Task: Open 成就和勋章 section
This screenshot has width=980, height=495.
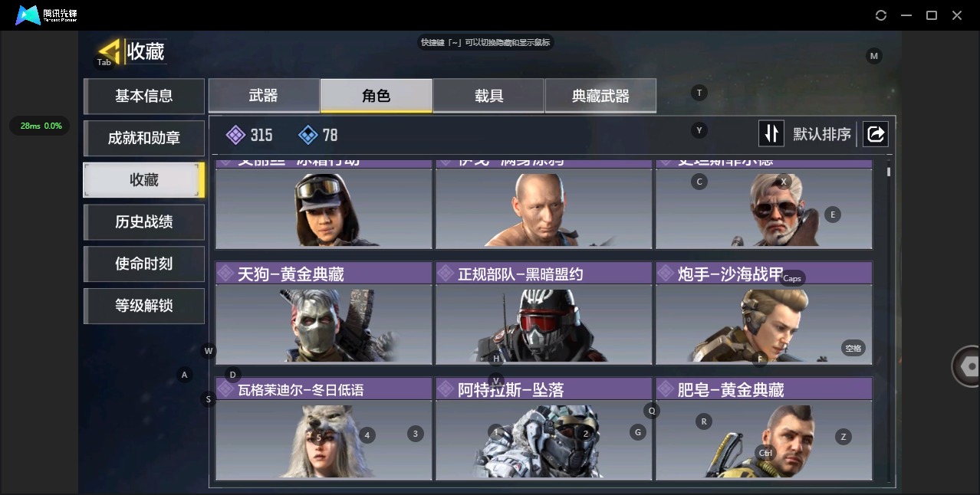Action: (144, 138)
